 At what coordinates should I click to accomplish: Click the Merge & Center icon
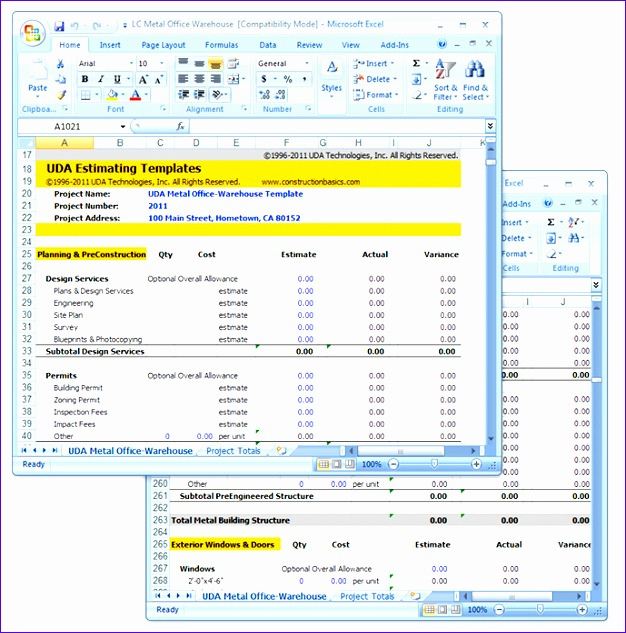[x=234, y=79]
